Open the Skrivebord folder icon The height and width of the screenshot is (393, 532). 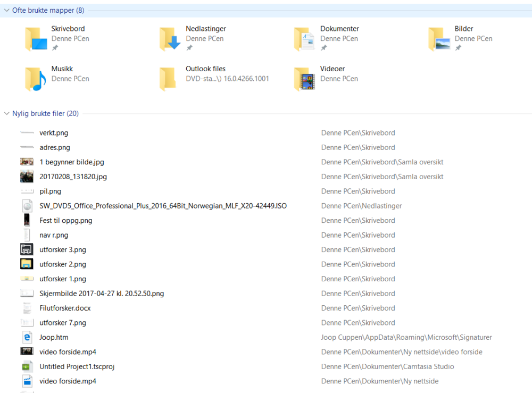(36, 38)
